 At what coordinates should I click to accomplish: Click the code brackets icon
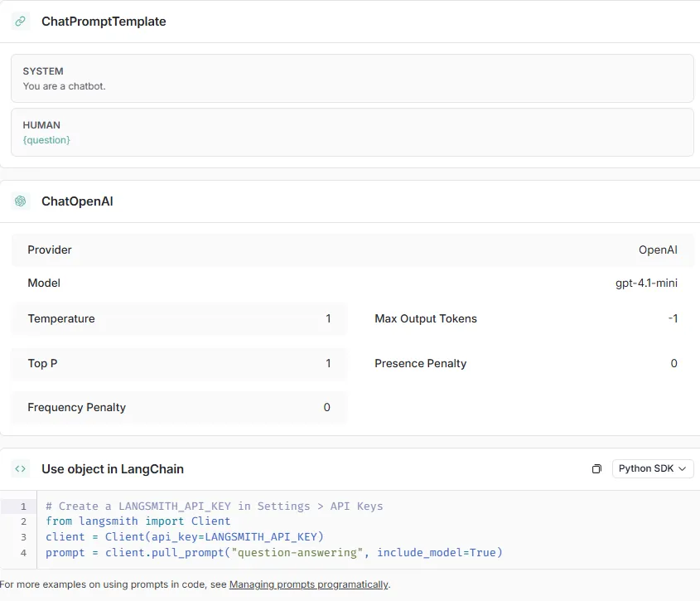(x=21, y=468)
